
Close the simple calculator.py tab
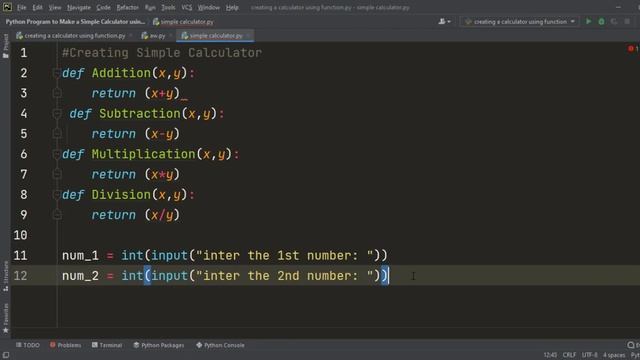coord(248,36)
